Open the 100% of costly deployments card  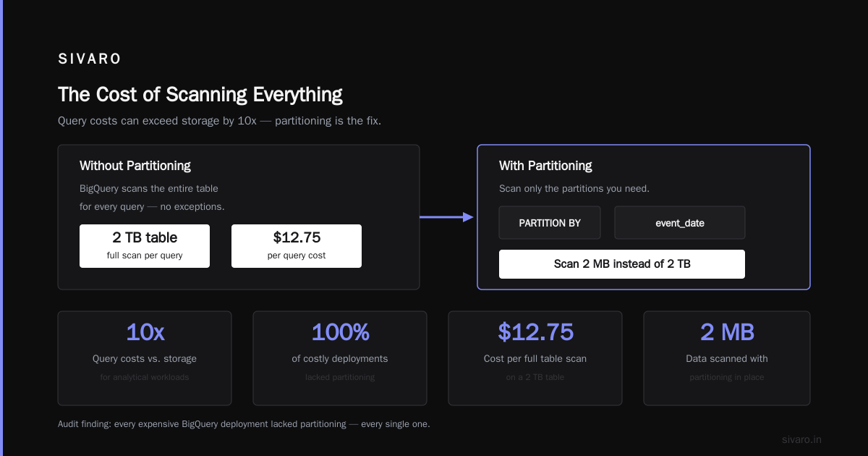[340, 358]
